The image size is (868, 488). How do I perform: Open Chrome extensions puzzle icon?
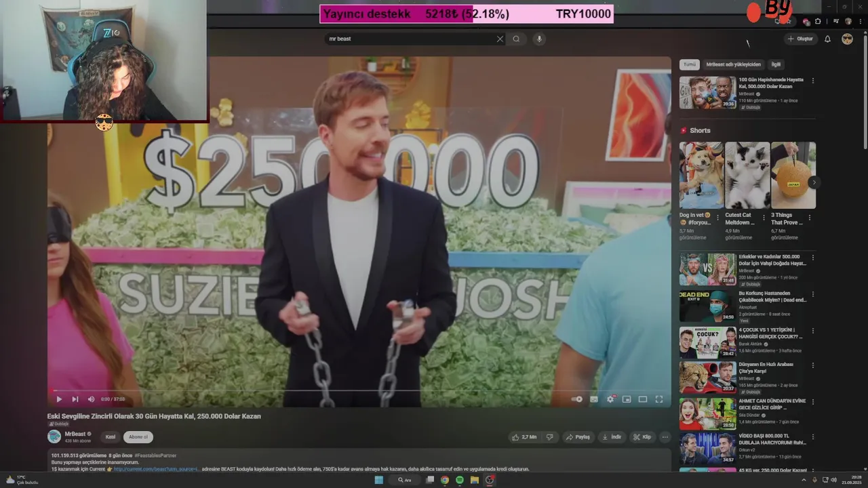click(x=818, y=22)
